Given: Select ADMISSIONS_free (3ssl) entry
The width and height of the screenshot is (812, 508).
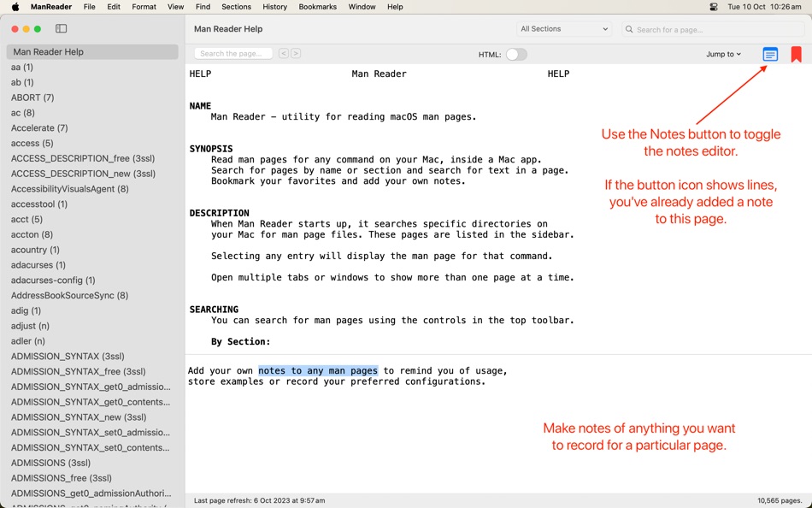Looking at the screenshot, I should coord(92,478).
